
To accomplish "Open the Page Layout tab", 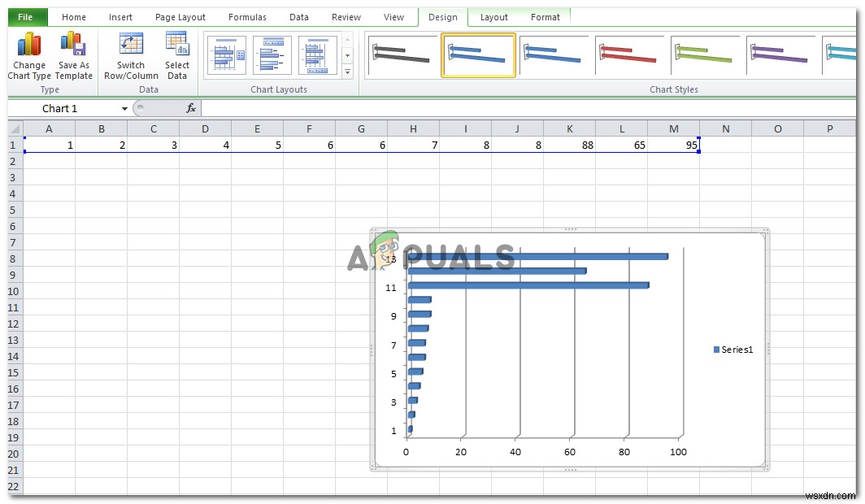I will [180, 17].
